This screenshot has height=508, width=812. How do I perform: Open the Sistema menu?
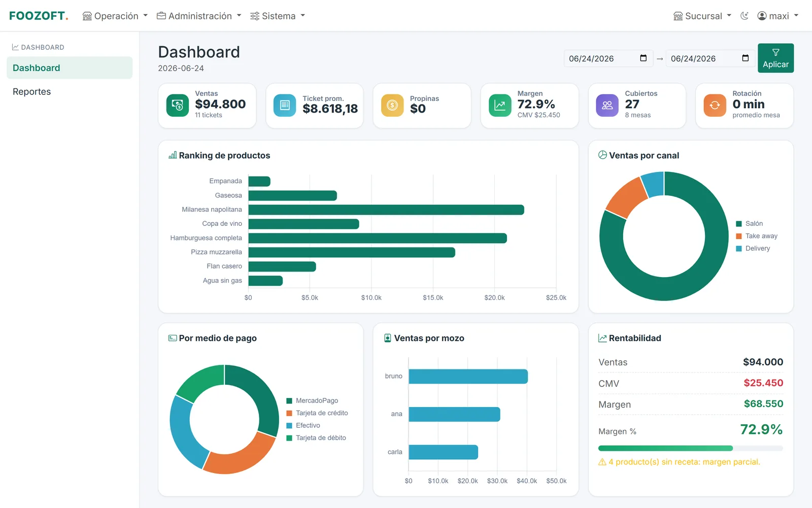(x=278, y=16)
